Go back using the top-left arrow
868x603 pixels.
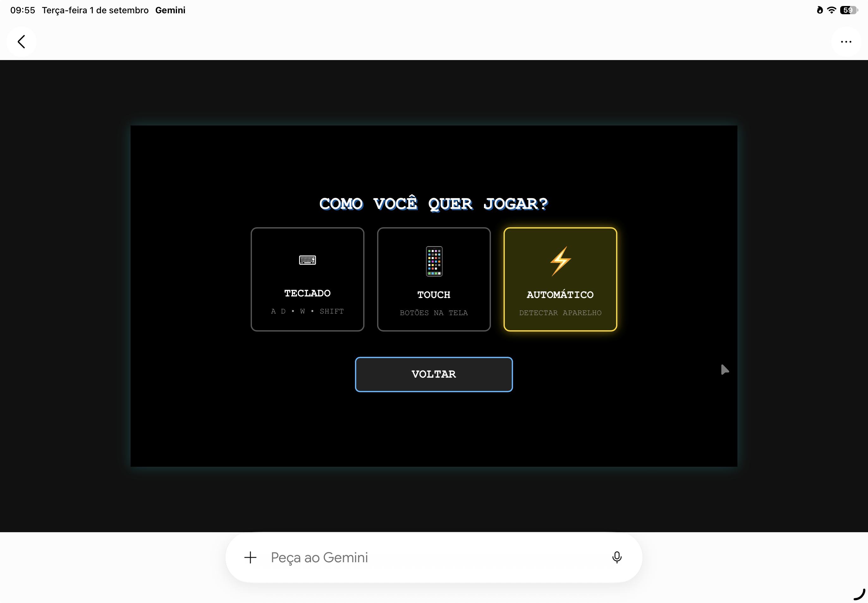pos(21,42)
